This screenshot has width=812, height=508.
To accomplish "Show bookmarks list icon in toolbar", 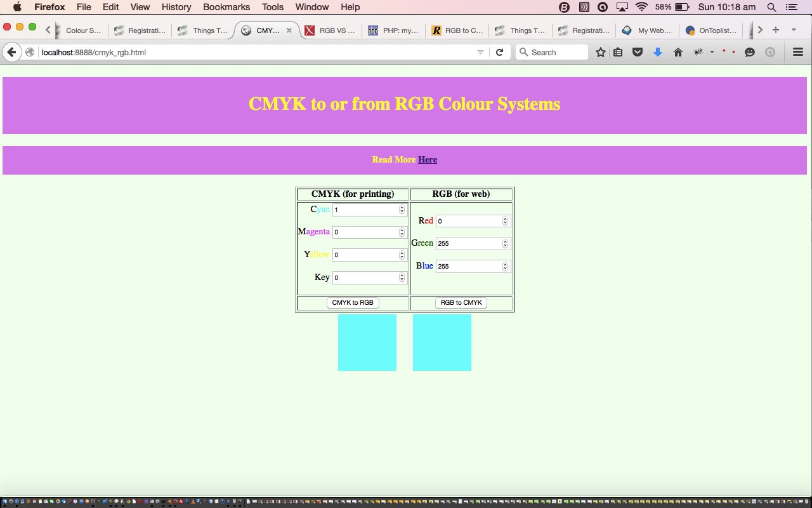I will 618,52.
